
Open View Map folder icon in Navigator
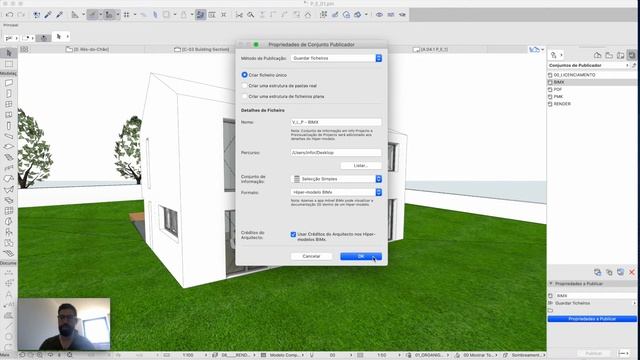point(609,55)
